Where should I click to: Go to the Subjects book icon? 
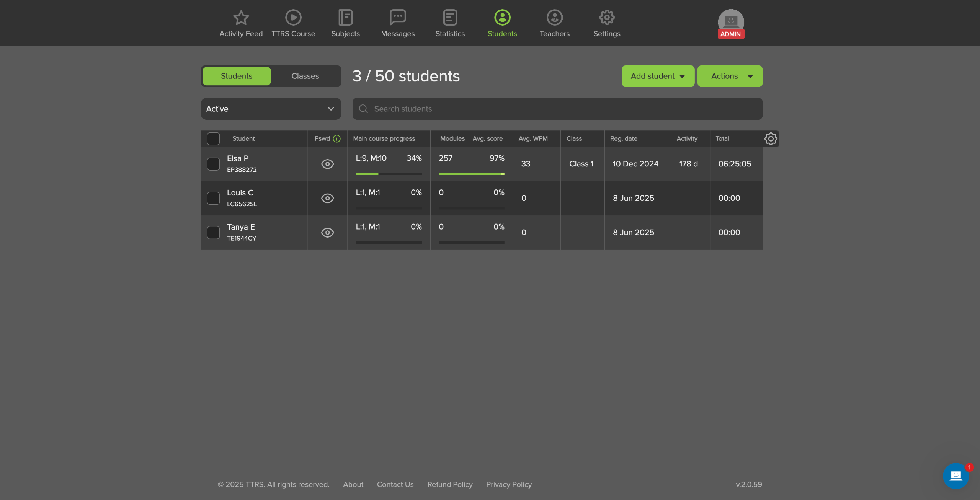(345, 18)
